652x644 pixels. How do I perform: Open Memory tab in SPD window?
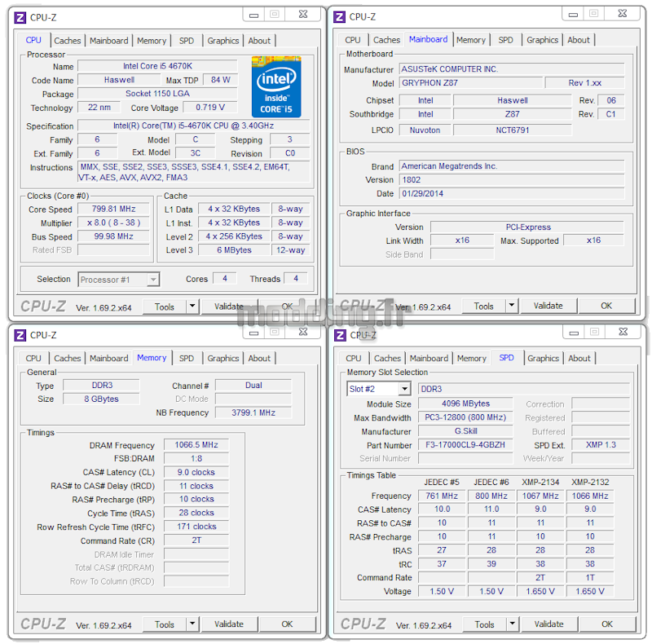click(x=472, y=358)
